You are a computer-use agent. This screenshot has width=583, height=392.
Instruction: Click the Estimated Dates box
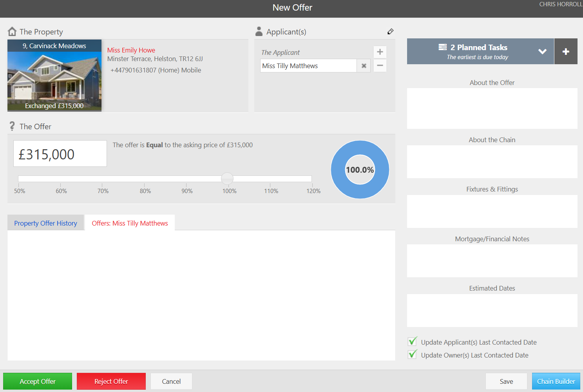[x=492, y=311]
